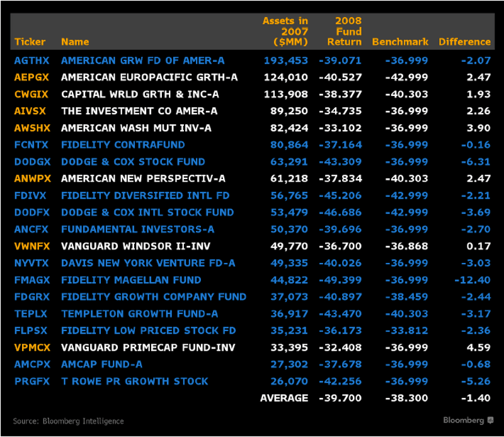The width and height of the screenshot is (504, 437).
Task: Select the FCNTX ticker symbol
Action: 31,145
